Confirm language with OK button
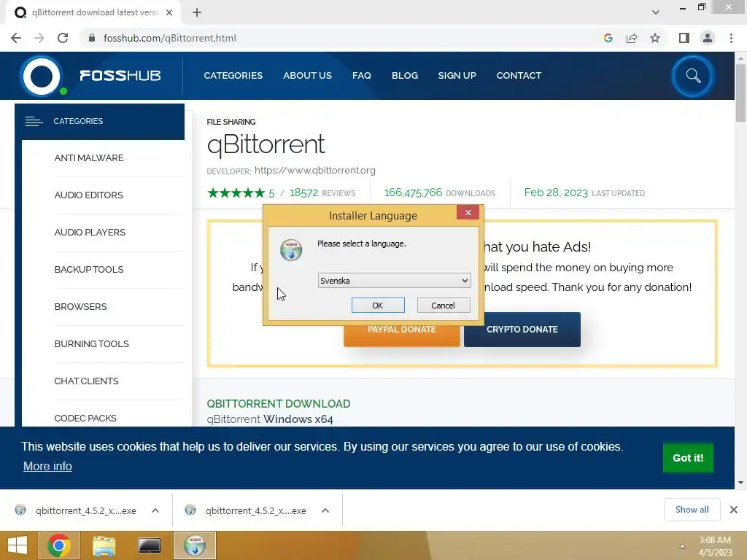This screenshot has width=747, height=560. (378, 306)
